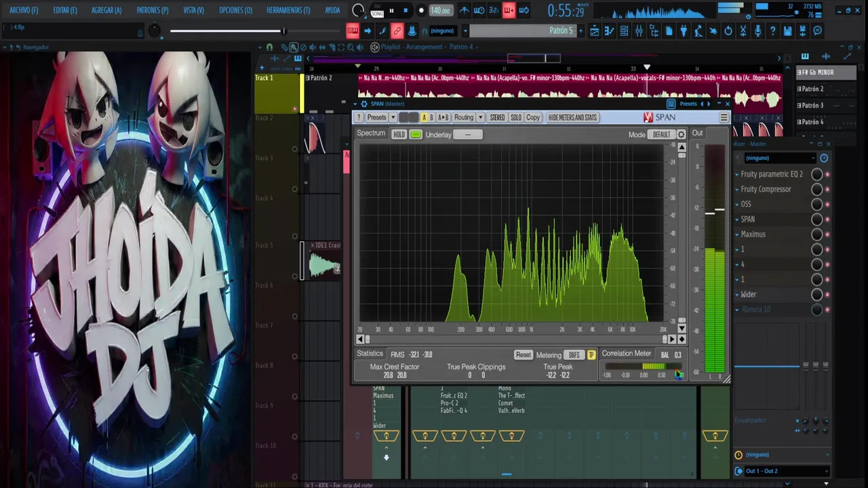Screen dimensions: 868x488
Task: Click the undo history icon
Action: (728, 30)
